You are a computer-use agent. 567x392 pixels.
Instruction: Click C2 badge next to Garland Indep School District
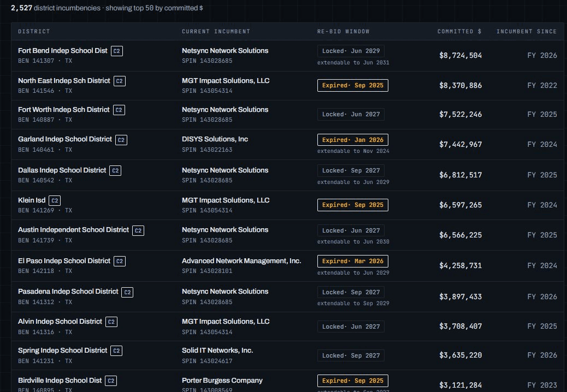pos(121,140)
